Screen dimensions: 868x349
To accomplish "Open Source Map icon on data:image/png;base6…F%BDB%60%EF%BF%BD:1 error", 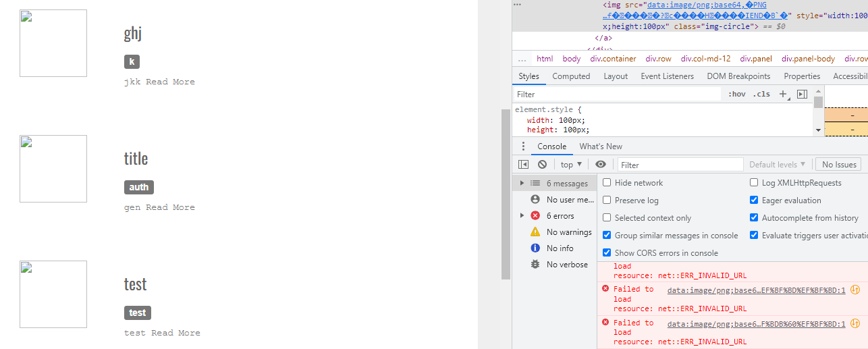I will pos(855,324).
